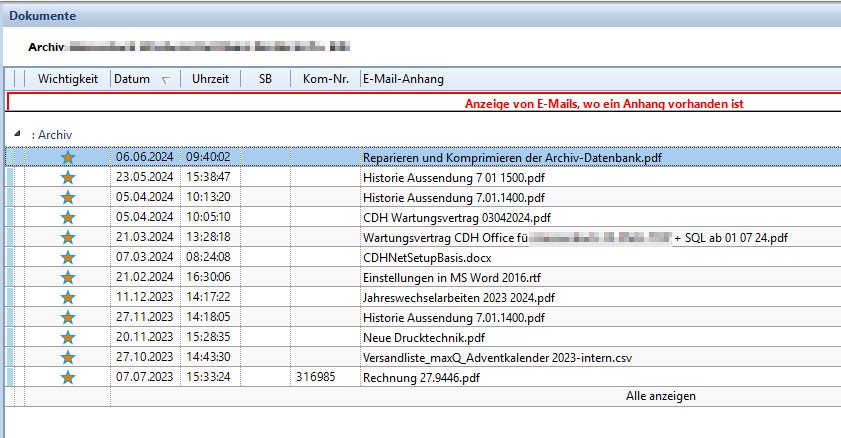Sort by Wichtigkeit column header

[68, 79]
